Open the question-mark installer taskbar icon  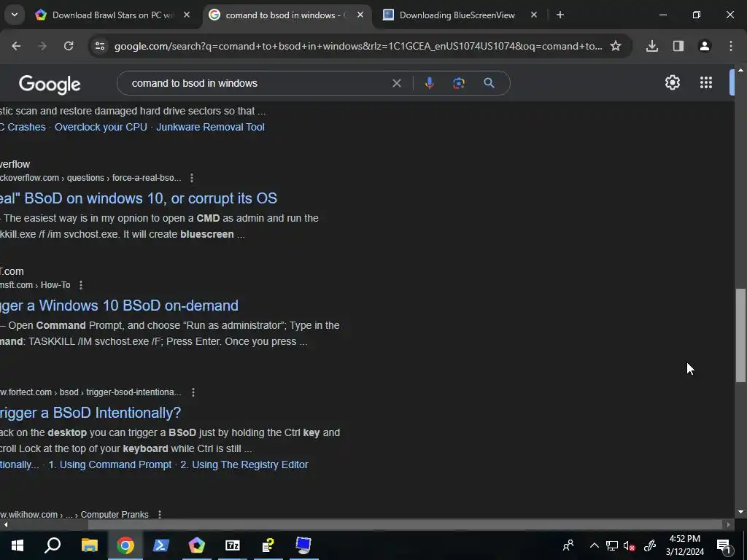point(268,545)
